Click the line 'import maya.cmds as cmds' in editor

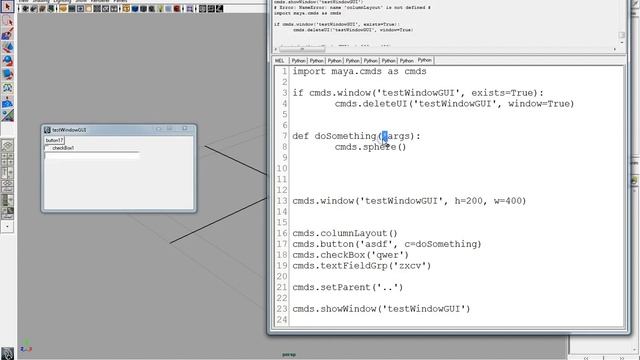(x=359, y=71)
